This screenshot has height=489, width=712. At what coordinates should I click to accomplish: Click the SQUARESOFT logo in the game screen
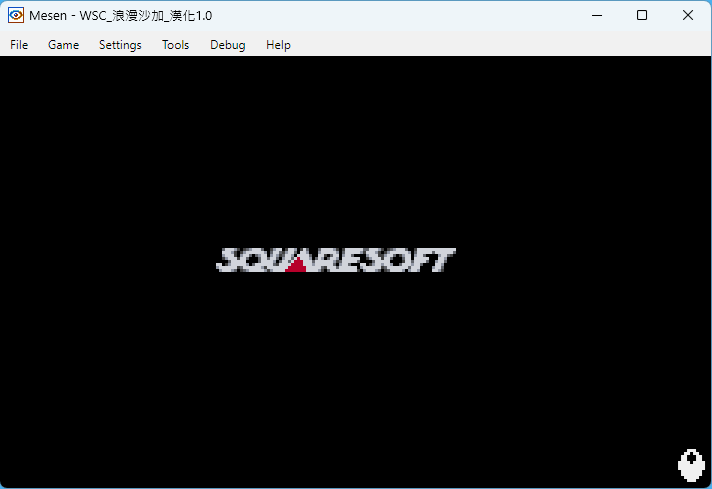tap(336, 260)
